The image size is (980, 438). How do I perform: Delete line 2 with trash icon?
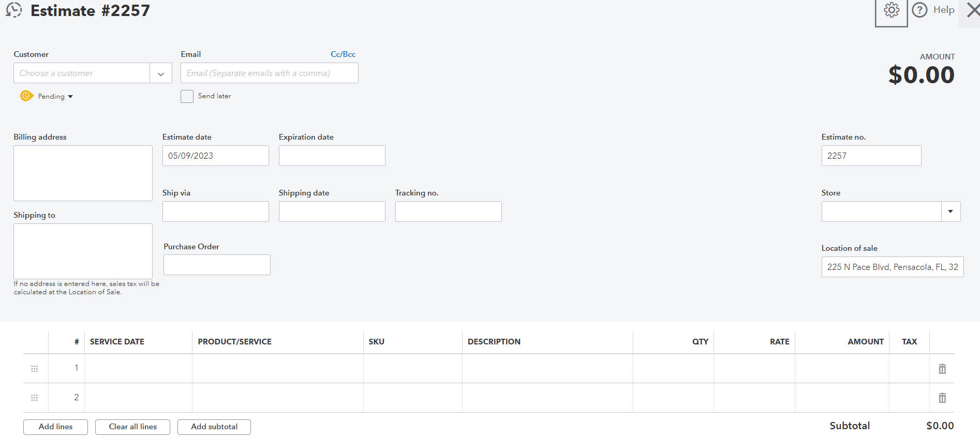[x=942, y=398]
